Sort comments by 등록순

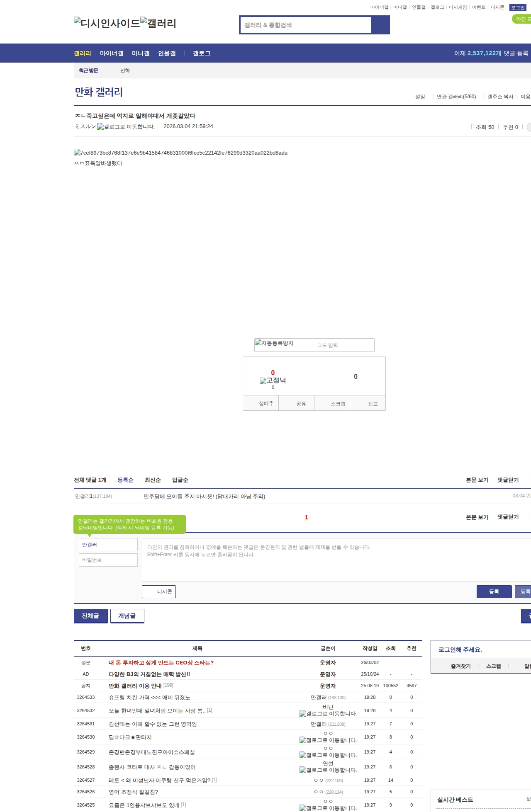125,480
